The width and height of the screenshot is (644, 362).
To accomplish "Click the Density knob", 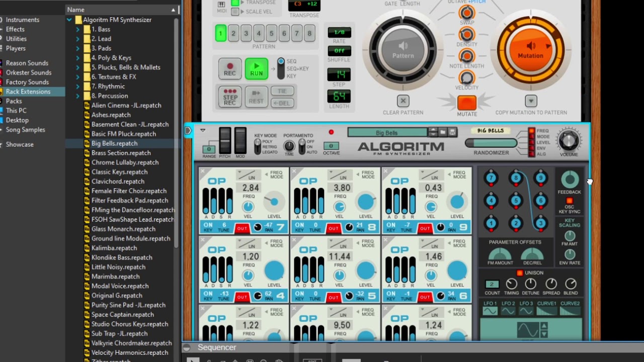I will pos(467,34).
